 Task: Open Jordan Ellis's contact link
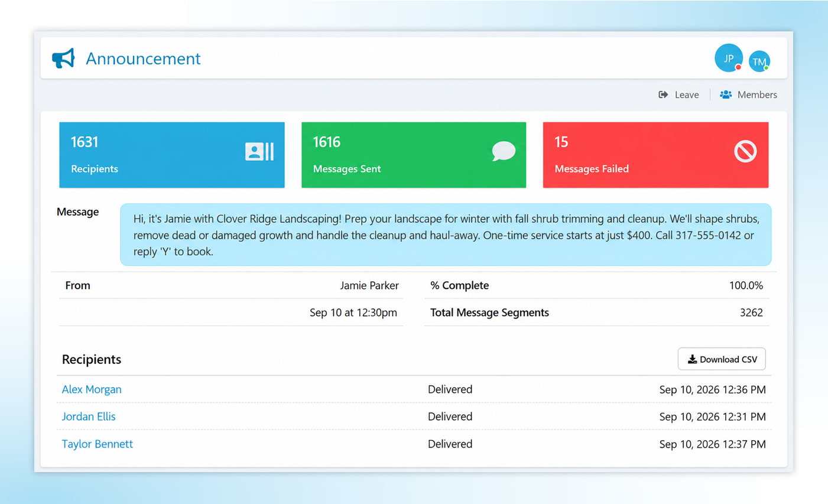pos(89,417)
